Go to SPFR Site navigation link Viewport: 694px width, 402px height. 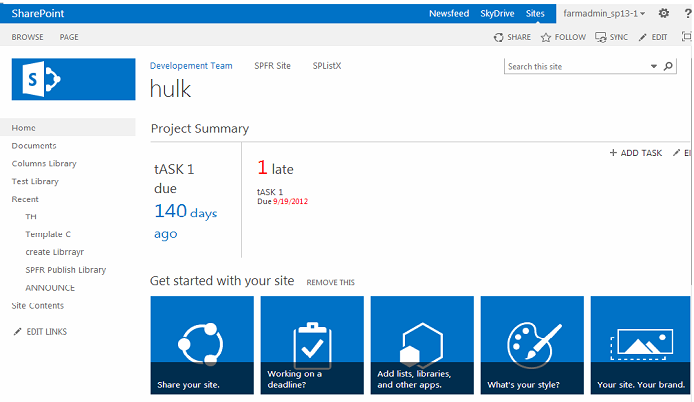(272, 66)
